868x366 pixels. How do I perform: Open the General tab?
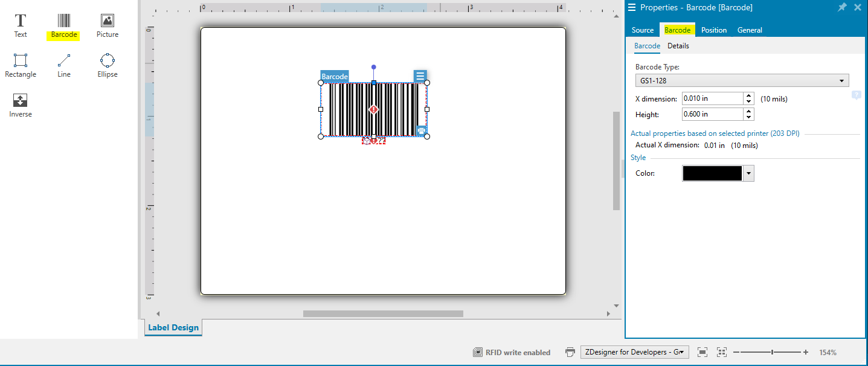[750, 30]
